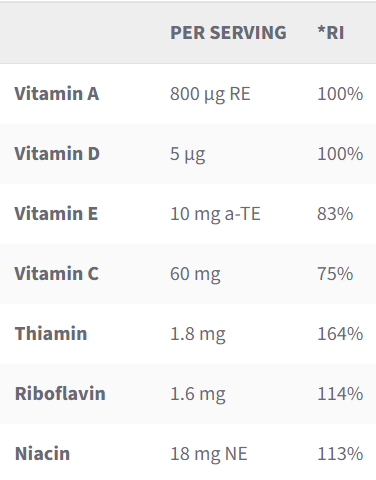This screenshot has width=376, height=480.
Task: Click the 5 µg serving value
Action: click(x=188, y=154)
